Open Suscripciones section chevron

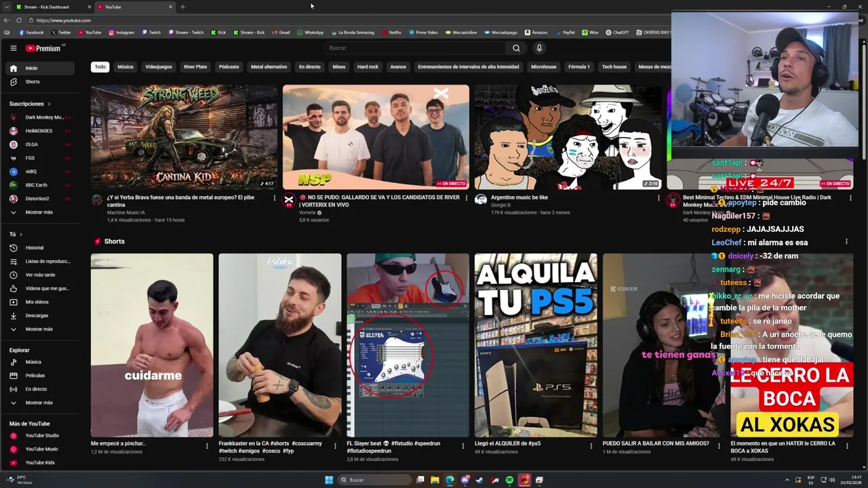[50, 104]
